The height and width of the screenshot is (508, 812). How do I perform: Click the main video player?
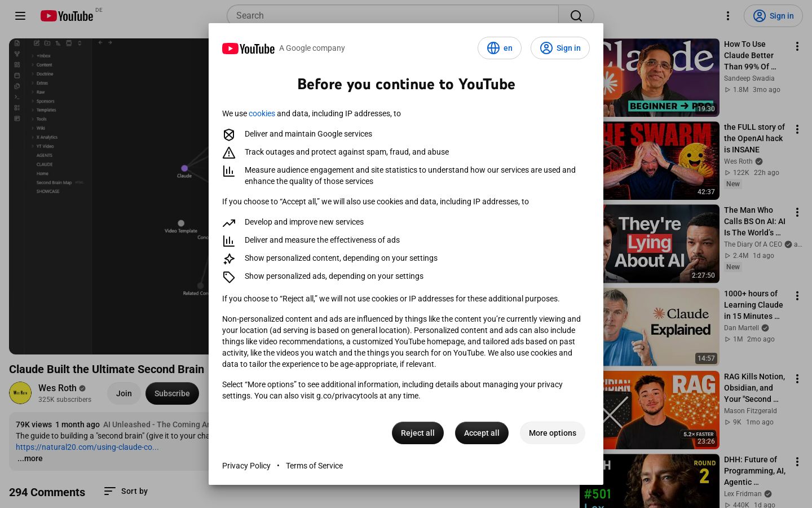pyautogui.click(x=109, y=196)
